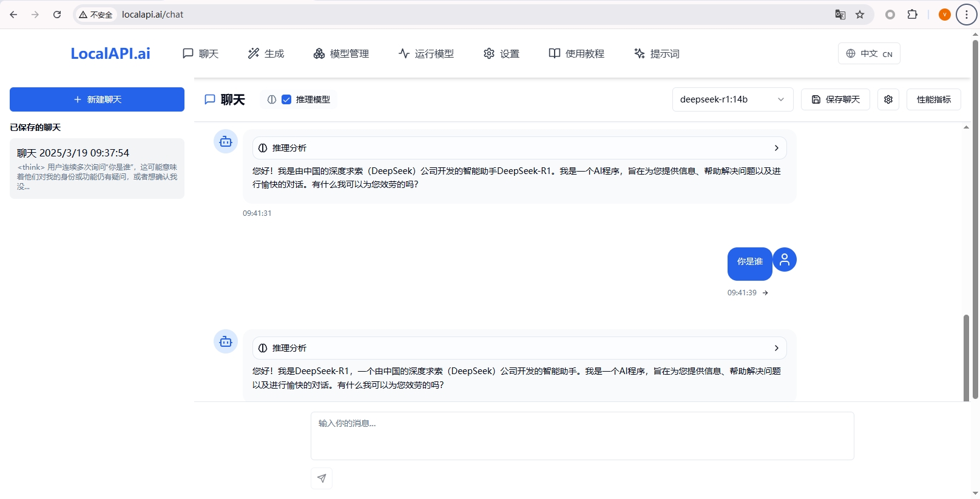
Task: Click the gray circle icon beside extensions
Action: pyautogui.click(x=890, y=15)
